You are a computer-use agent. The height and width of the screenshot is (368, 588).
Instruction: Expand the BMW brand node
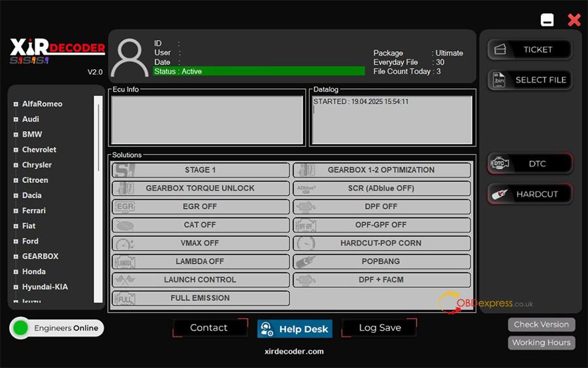pos(16,135)
